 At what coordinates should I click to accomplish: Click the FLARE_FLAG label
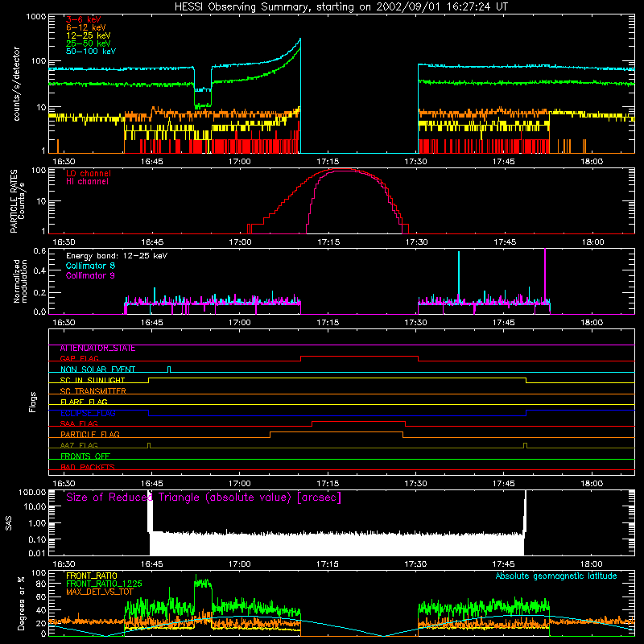tap(84, 402)
